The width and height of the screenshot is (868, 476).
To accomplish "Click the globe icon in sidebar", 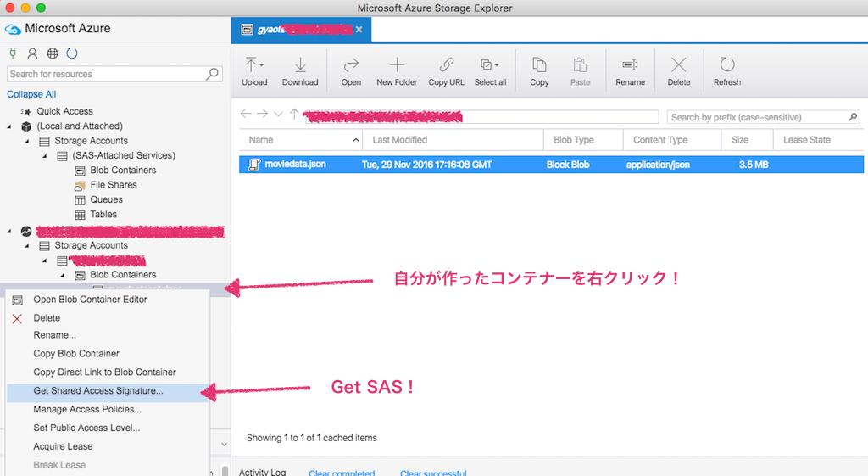I will coord(53,53).
